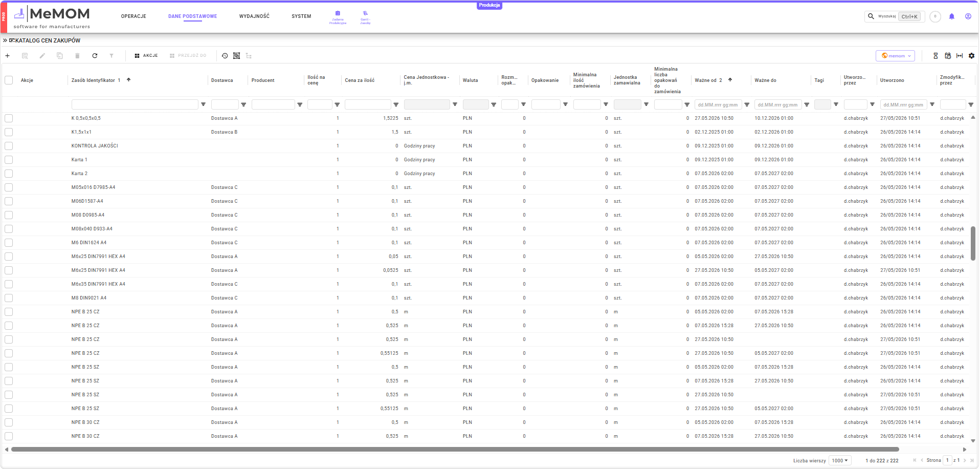The image size is (980, 469).
Task: Toggle the select-all checkbox in header
Action: tap(9, 80)
